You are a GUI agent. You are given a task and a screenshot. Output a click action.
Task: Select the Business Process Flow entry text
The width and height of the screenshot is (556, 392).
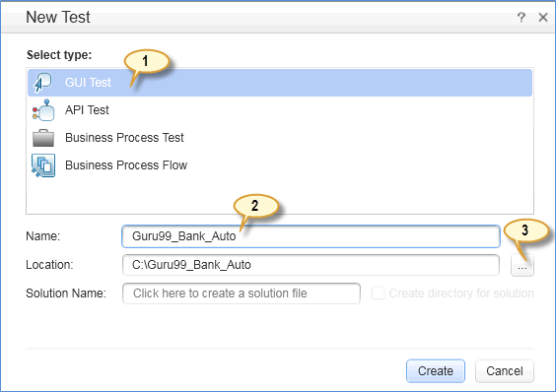(126, 165)
